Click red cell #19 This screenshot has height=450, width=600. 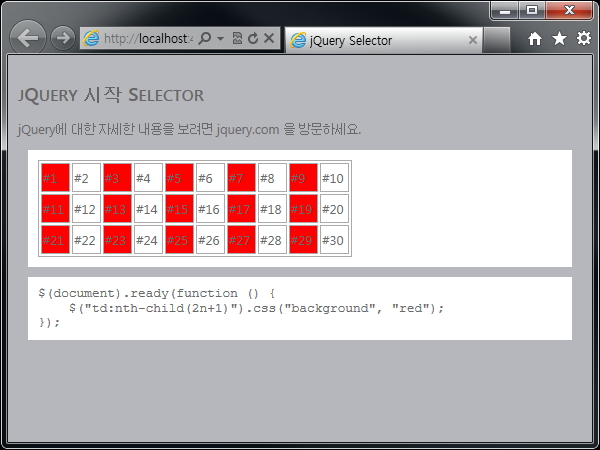point(303,209)
